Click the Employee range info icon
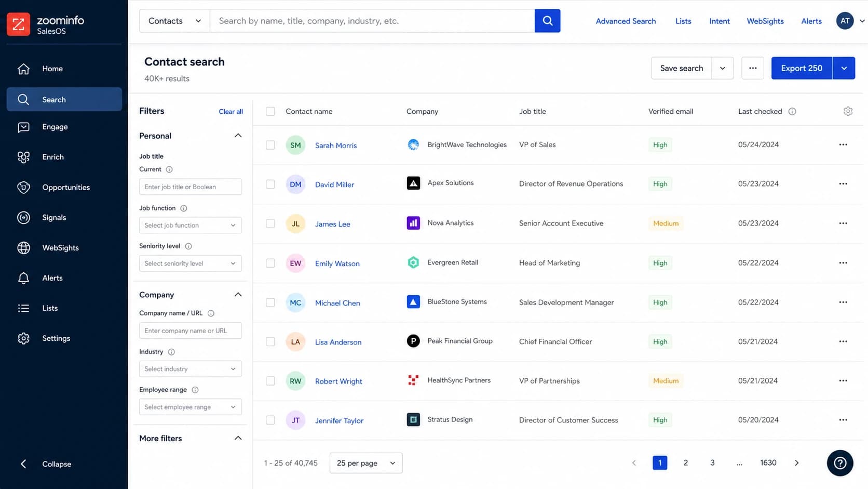The width and height of the screenshot is (868, 489). click(195, 390)
